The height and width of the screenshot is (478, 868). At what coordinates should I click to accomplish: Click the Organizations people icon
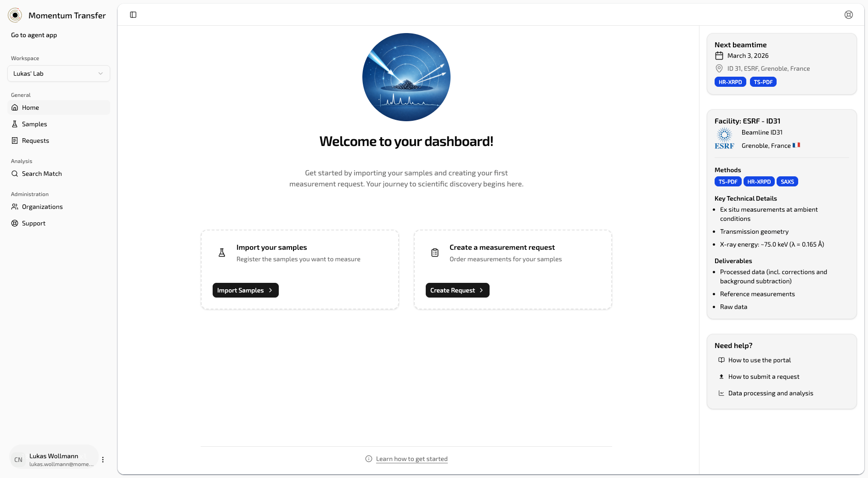15,207
